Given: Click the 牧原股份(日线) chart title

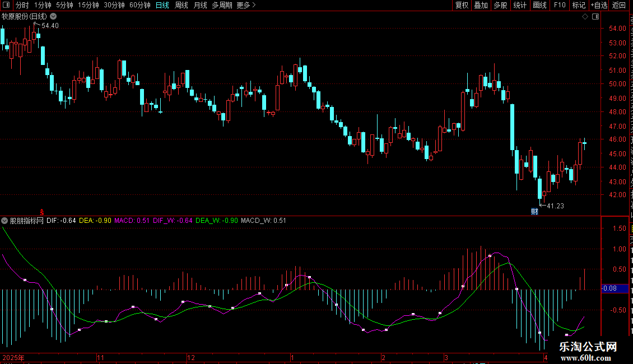Looking at the screenshot, I should (24, 17).
